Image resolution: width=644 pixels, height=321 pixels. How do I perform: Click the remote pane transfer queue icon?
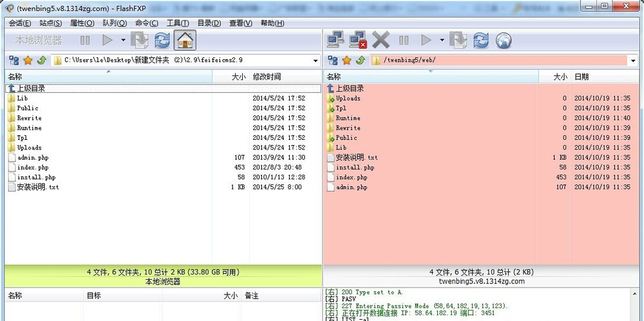point(458,40)
